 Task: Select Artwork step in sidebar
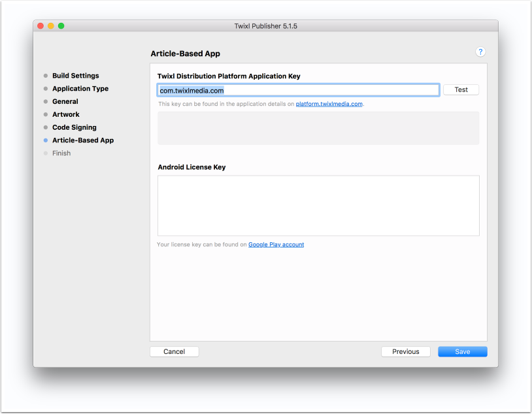65,114
